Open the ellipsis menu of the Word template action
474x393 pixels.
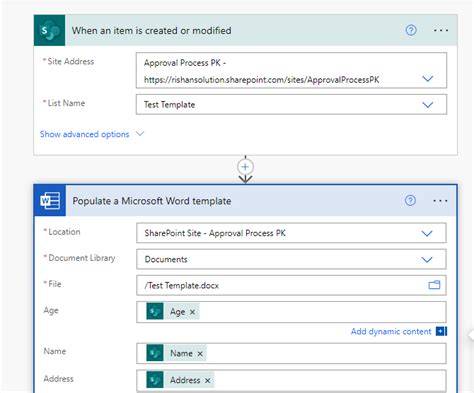pos(440,201)
